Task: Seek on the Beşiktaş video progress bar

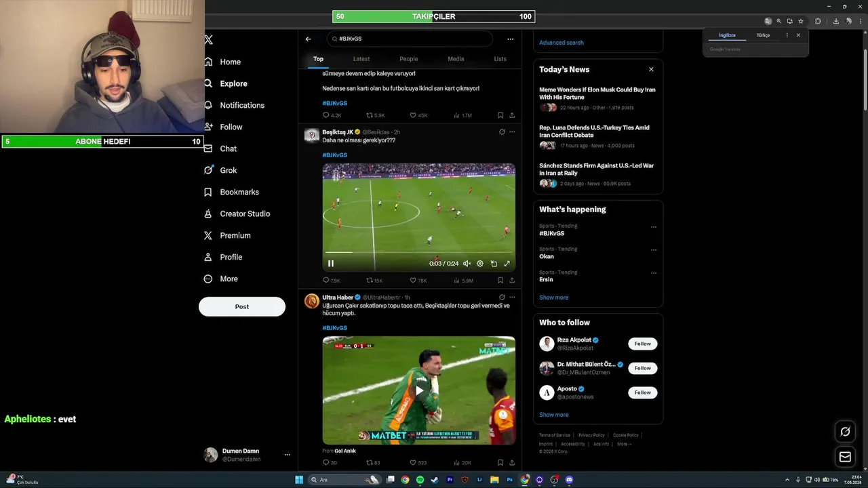Action: point(418,252)
